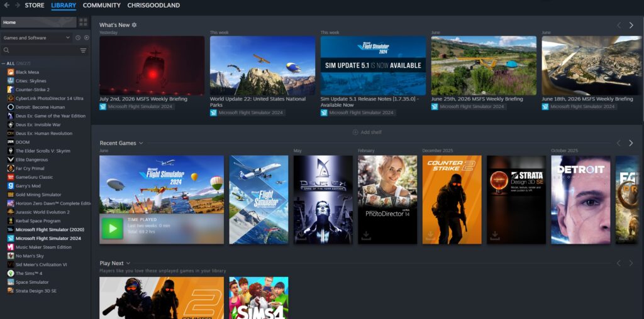Show previous What's New items arrow
This screenshot has width=644, height=319.
[619, 25]
